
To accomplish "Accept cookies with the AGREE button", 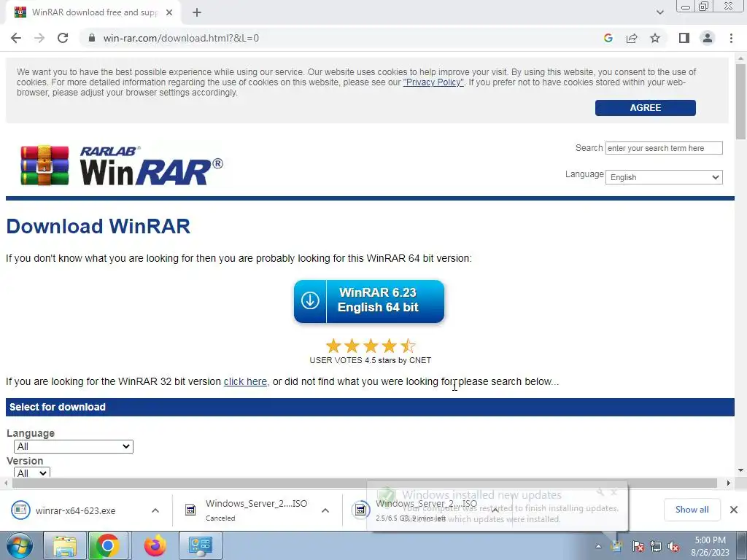I will 645,108.
